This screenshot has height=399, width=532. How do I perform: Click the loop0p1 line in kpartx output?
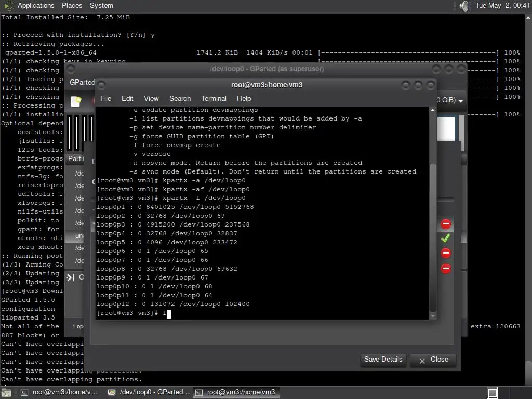pos(175,207)
